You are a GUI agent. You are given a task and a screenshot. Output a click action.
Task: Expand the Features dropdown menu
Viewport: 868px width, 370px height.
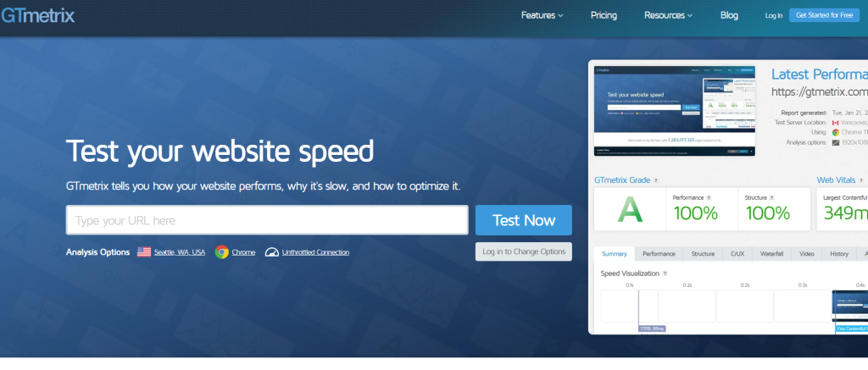point(542,15)
